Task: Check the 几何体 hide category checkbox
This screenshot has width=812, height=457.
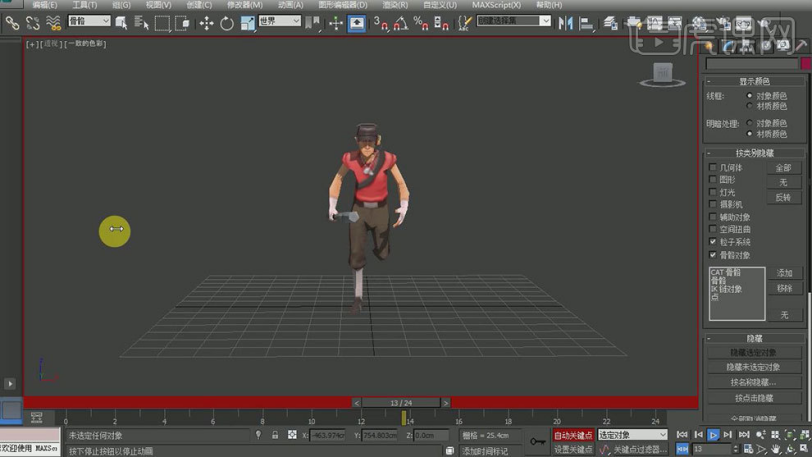Action: point(713,167)
